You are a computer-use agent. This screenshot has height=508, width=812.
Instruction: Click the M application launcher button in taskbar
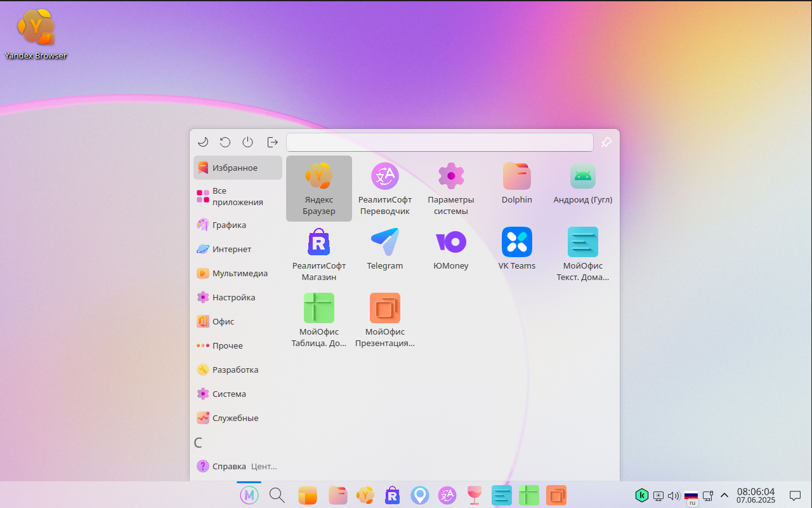[x=249, y=495]
